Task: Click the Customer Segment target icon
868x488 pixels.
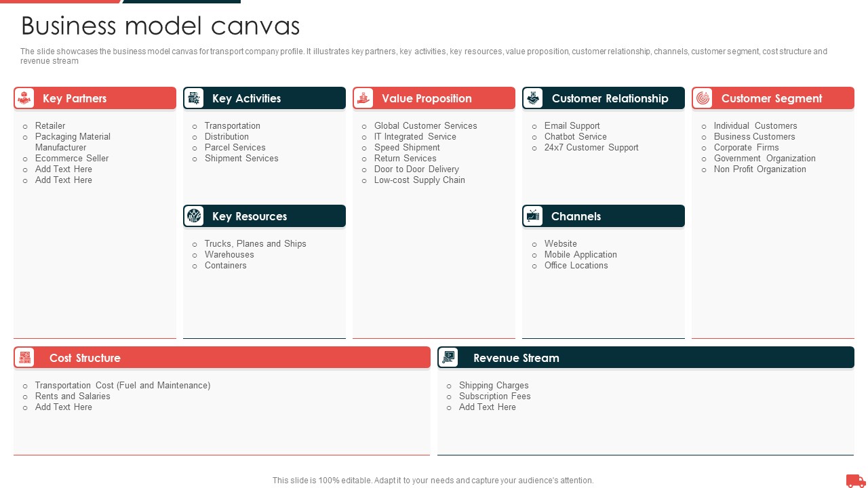Action: point(703,98)
